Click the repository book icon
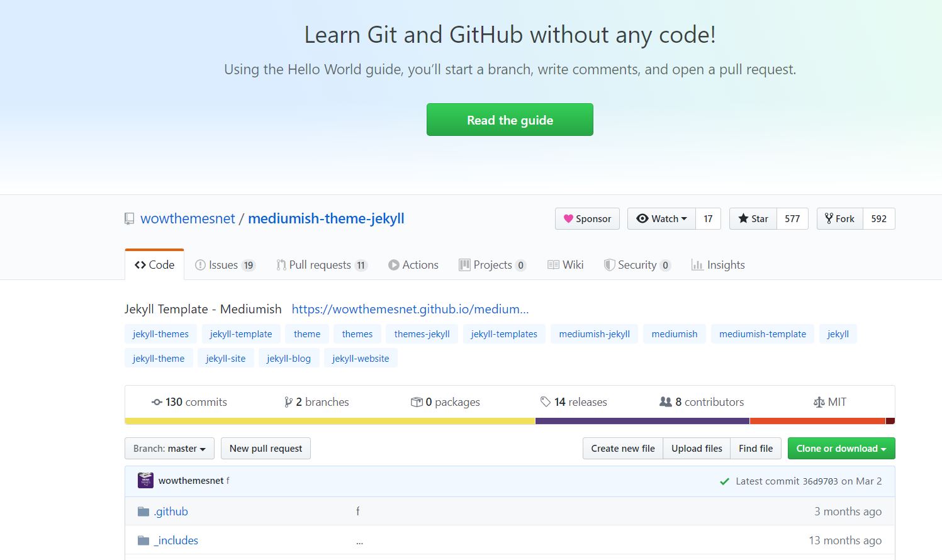Viewport: 942px width, 560px height. pos(129,219)
